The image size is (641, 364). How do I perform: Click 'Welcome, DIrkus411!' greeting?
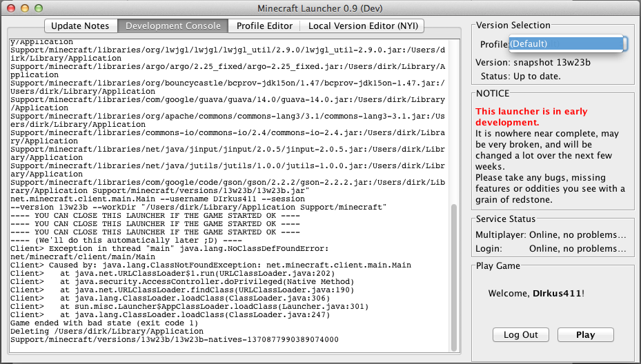(x=536, y=293)
